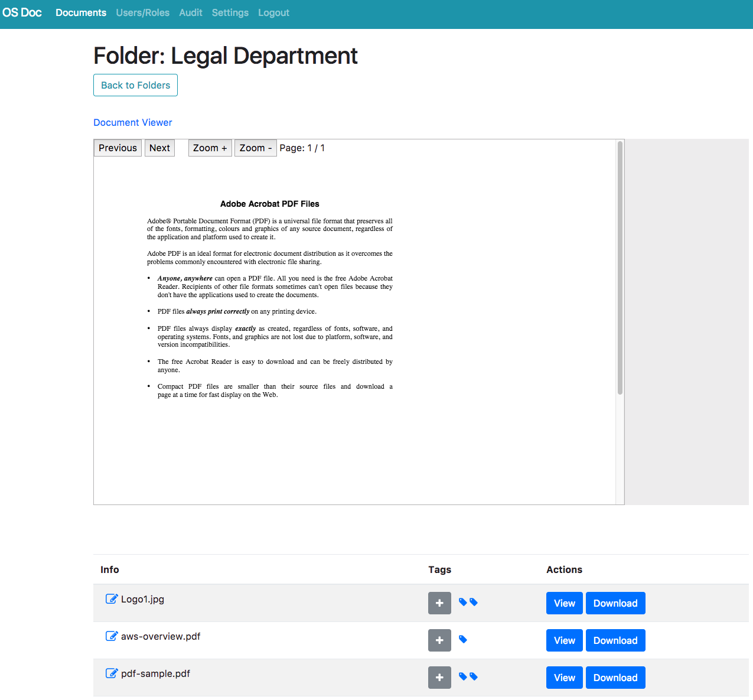View the pdf-sample.pdf document
The image size is (753, 700).
pos(564,678)
